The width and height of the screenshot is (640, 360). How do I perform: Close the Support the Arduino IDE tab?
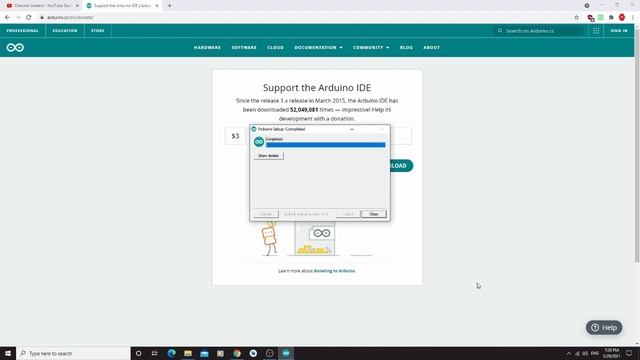point(157,6)
